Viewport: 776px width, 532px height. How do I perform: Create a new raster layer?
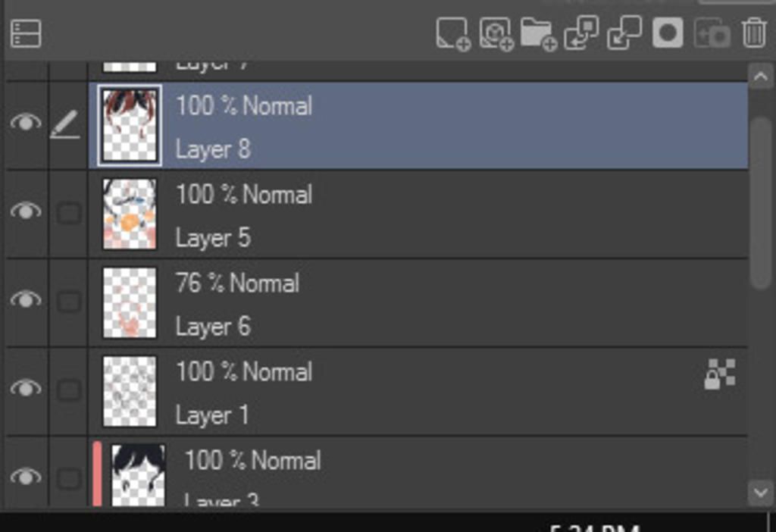click(x=453, y=34)
